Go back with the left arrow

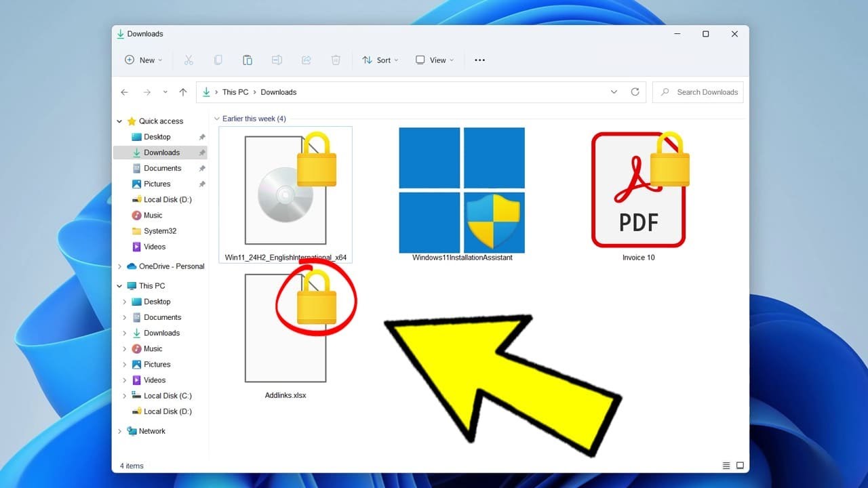tap(124, 92)
